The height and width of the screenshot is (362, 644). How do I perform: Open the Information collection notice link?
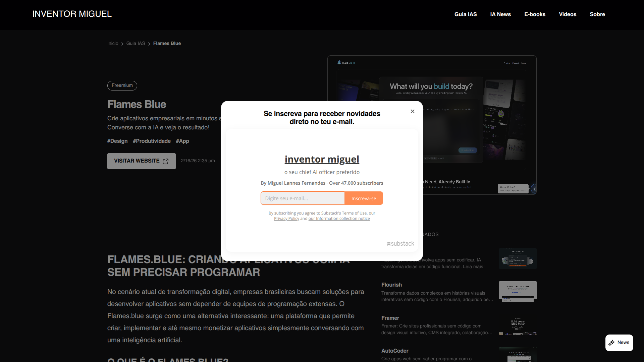(x=339, y=219)
